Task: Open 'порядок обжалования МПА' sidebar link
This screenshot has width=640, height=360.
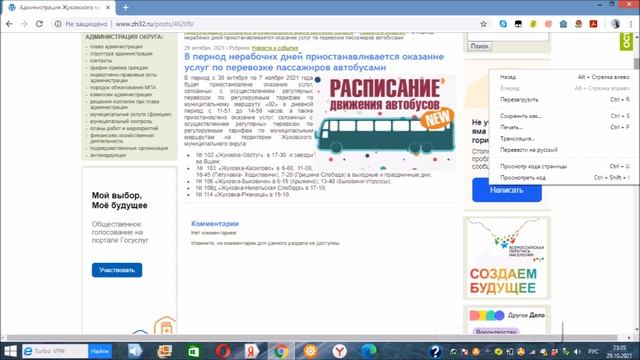Action: pyautogui.click(x=123, y=87)
